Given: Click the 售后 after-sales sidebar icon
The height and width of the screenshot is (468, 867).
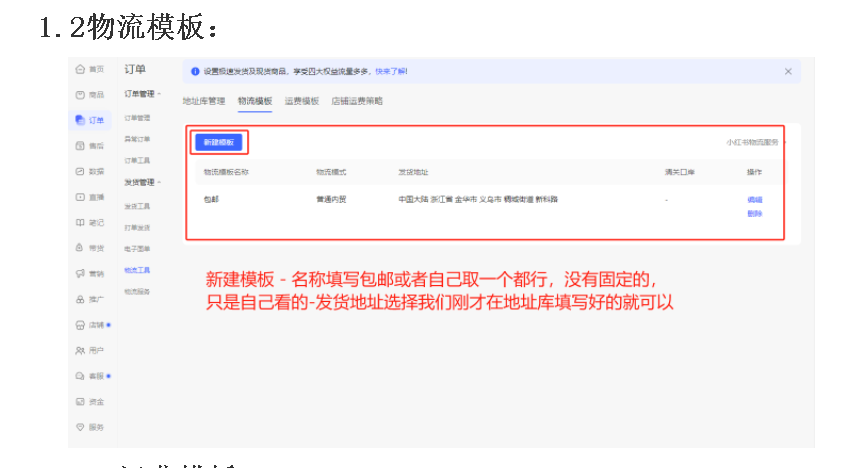Looking at the screenshot, I should 80,146.
